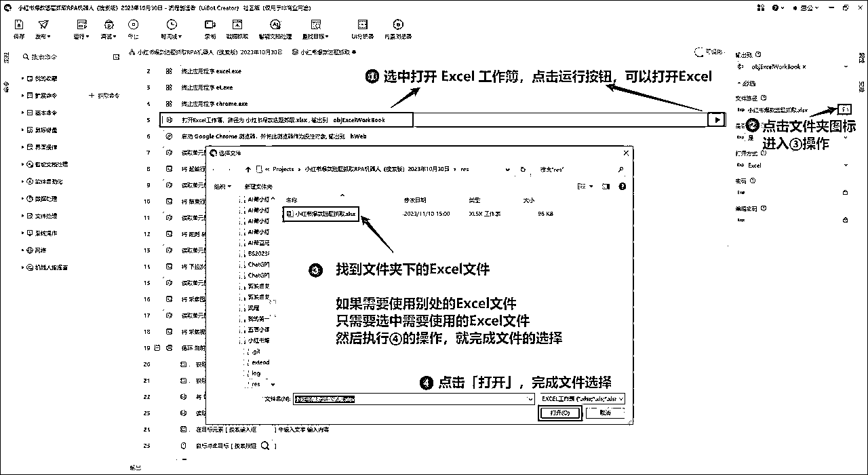Select the log folder in the dialog tree

[256, 373]
